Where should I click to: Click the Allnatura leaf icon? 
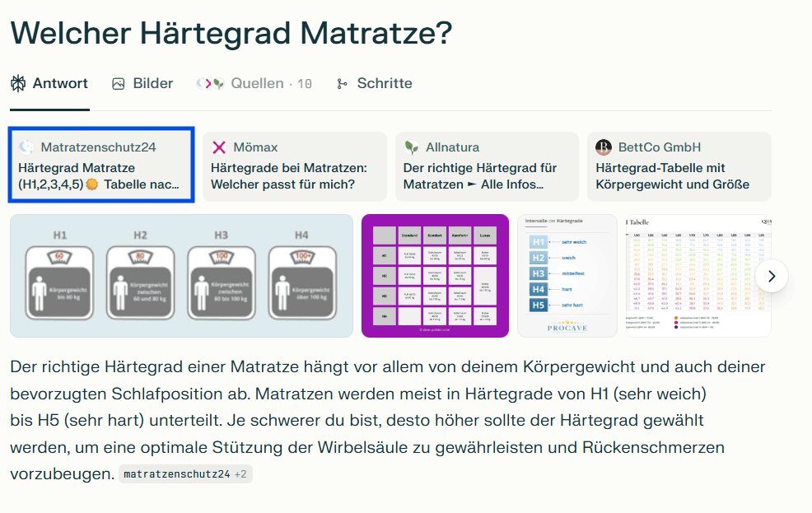(409, 147)
